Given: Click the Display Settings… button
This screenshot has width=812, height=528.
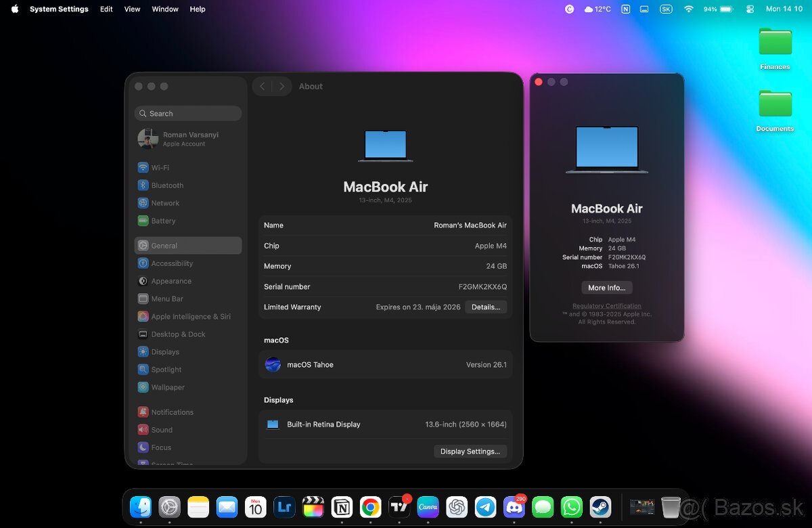Looking at the screenshot, I should (470, 452).
